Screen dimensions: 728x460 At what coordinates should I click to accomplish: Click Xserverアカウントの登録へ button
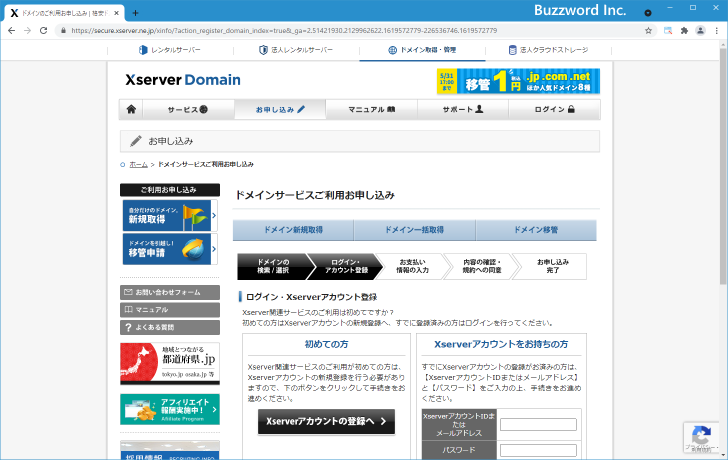pos(326,421)
